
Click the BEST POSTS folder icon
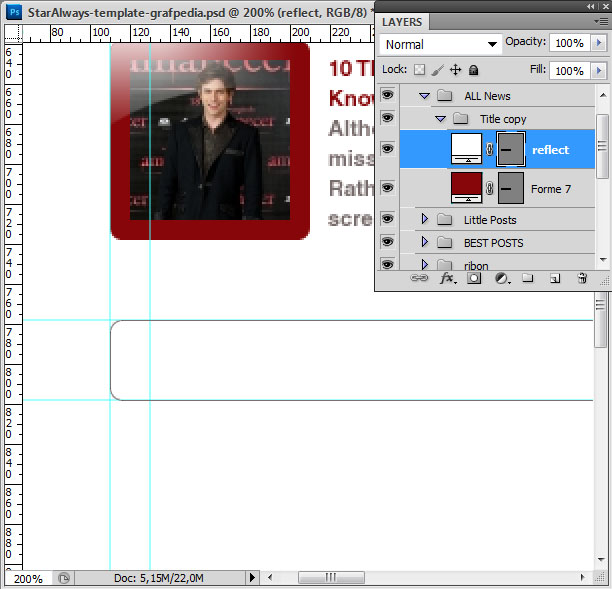(445, 242)
